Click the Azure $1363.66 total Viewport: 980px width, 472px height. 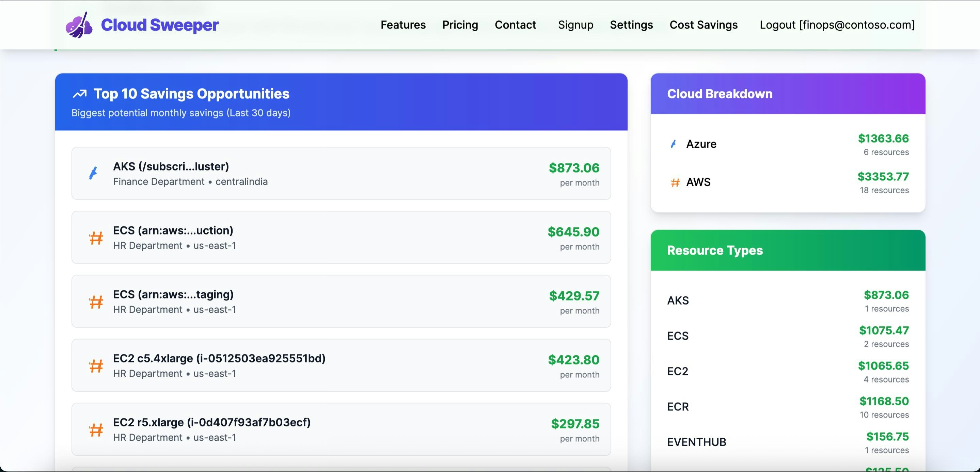click(x=883, y=139)
